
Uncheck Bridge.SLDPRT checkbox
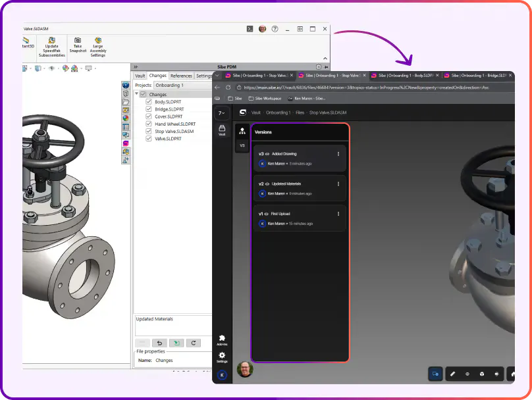pyautogui.click(x=149, y=109)
